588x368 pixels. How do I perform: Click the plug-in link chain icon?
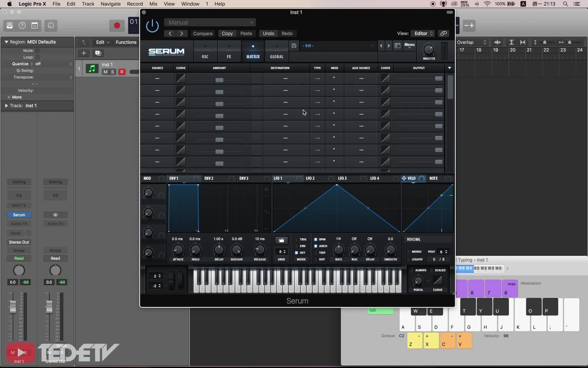443,33
